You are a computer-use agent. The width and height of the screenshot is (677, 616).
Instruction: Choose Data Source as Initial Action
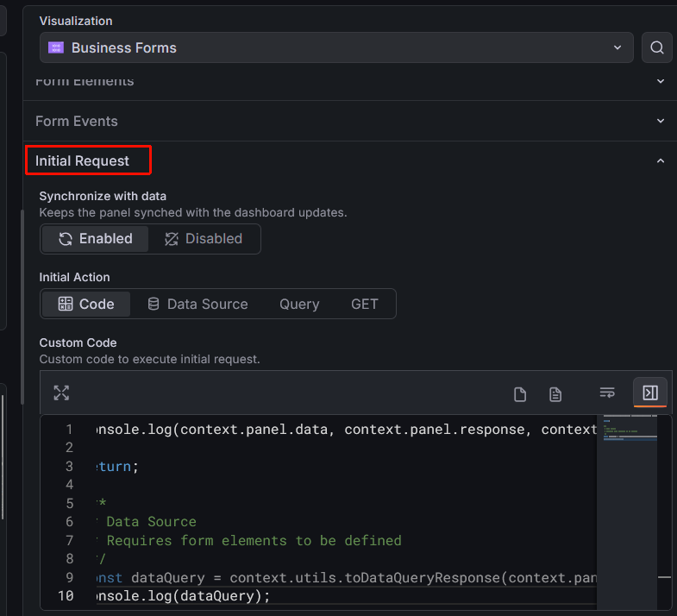[197, 304]
